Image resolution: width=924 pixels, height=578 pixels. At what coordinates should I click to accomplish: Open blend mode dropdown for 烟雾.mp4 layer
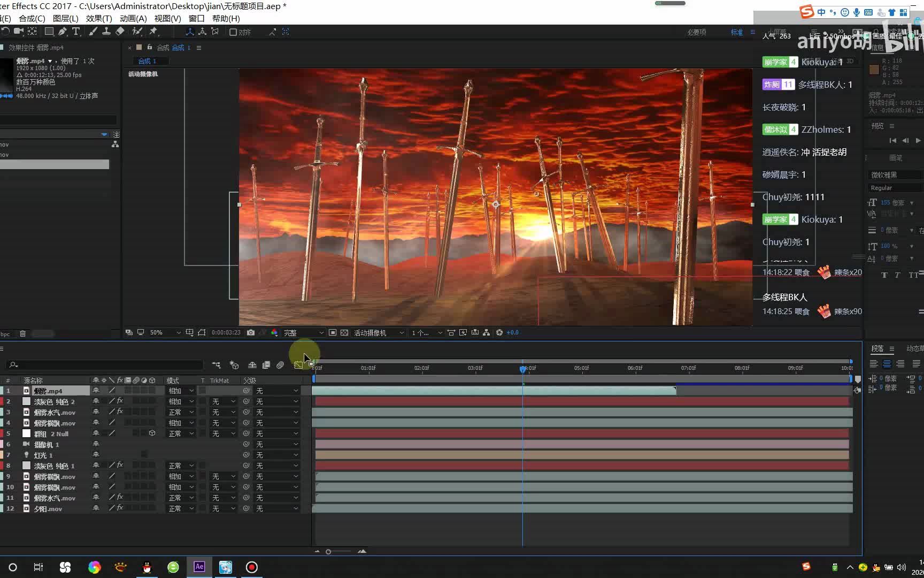tap(181, 391)
